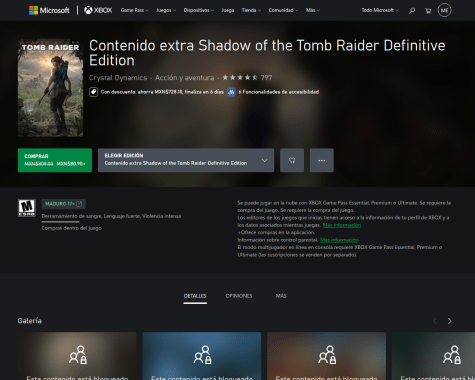Add game to wishlist heart button

[x=292, y=160]
